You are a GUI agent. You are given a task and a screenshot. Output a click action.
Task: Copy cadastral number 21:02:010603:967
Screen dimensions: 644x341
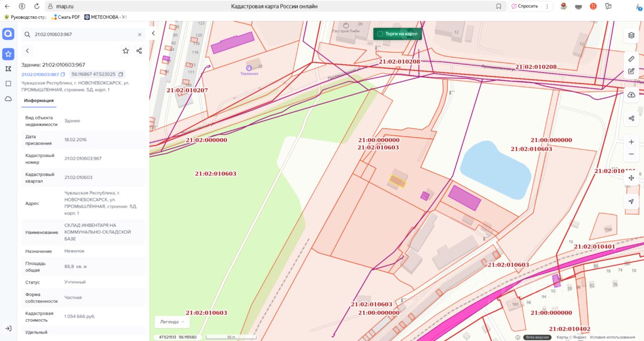tap(63, 75)
